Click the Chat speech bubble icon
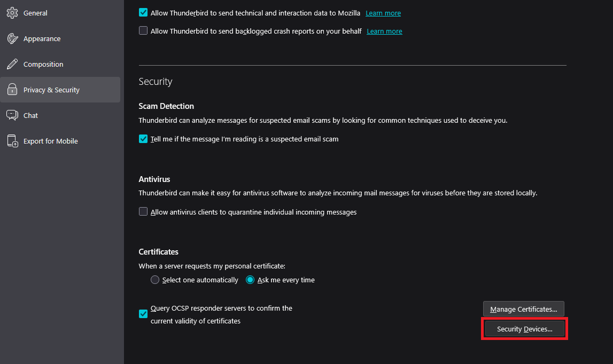This screenshot has height=364, width=613. (x=12, y=115)
